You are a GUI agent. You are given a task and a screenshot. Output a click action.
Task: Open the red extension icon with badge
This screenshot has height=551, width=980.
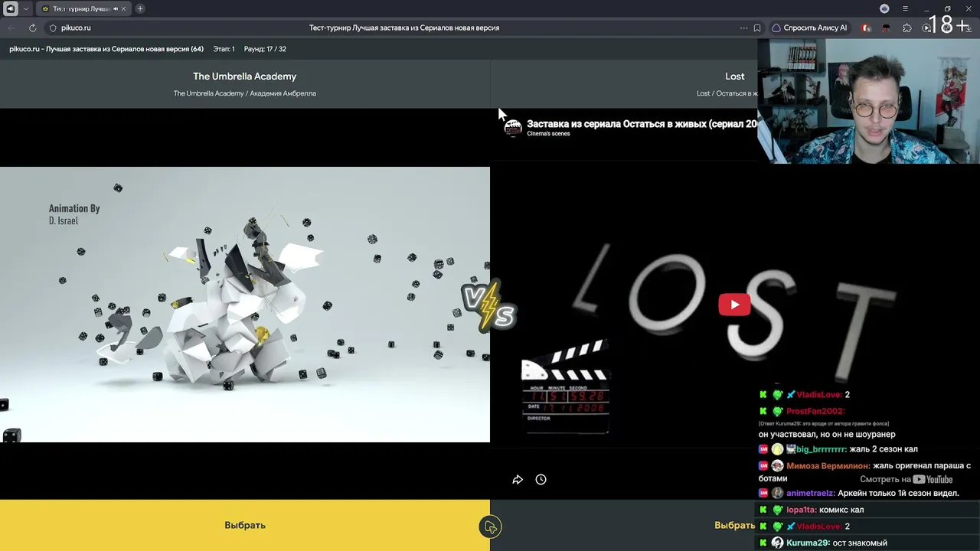coord(866,28)
